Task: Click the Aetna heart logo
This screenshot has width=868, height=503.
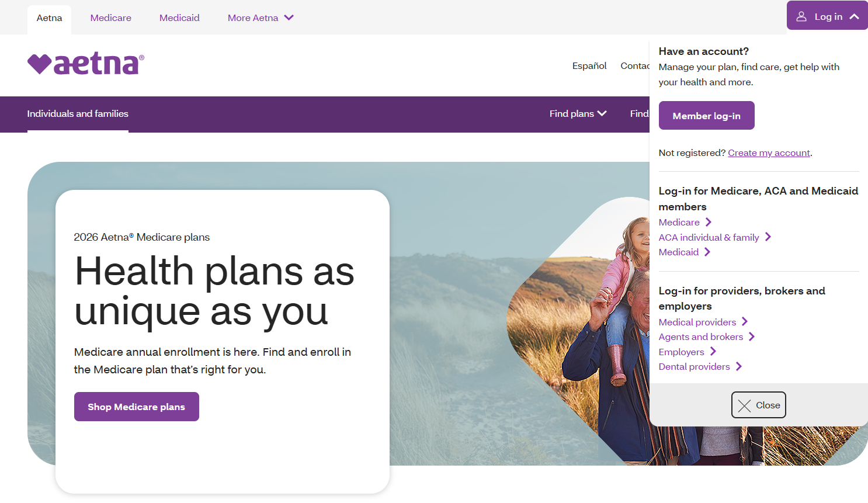Action: click(x=86, y=64)
